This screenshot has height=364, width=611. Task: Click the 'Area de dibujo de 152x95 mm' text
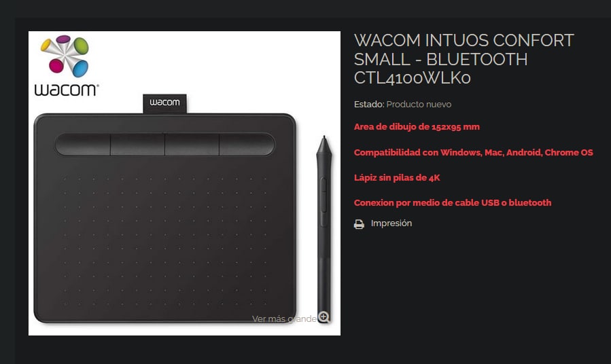tap(417, 127)
